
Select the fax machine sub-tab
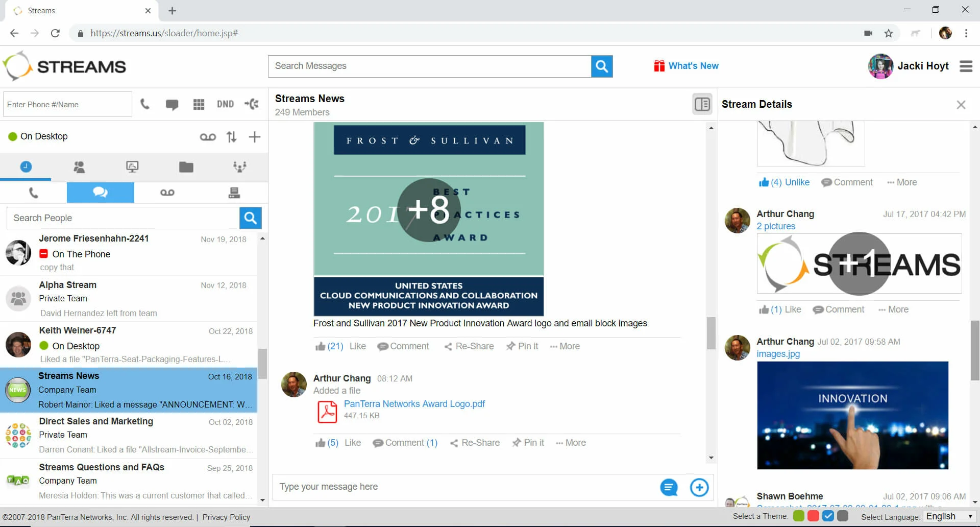234,193
